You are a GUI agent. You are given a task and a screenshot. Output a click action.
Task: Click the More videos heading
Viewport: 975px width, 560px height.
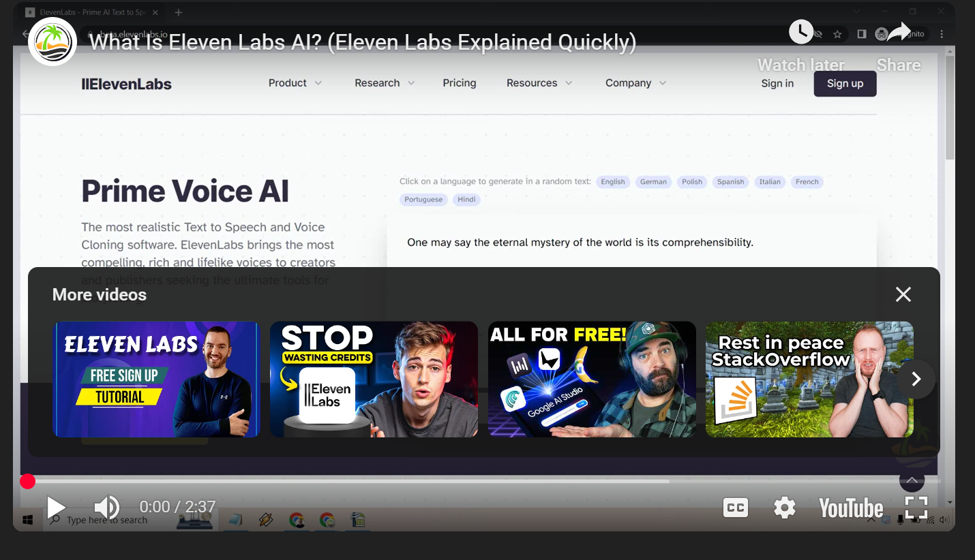100,295
